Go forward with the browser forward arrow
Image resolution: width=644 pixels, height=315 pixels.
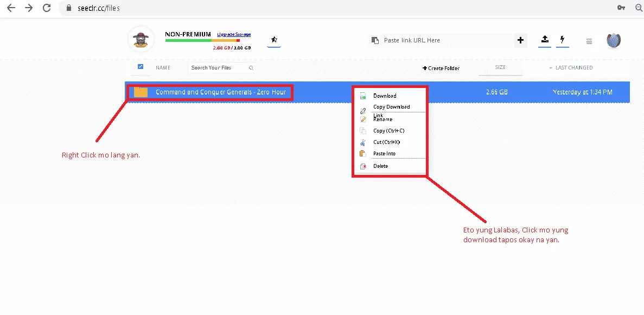(x=29, y=8)
